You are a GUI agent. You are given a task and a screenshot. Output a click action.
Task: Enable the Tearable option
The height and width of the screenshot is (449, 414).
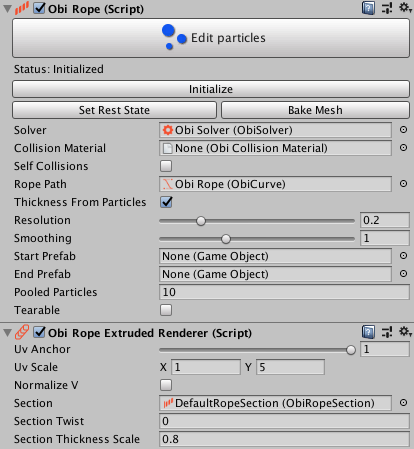(166, 310)
